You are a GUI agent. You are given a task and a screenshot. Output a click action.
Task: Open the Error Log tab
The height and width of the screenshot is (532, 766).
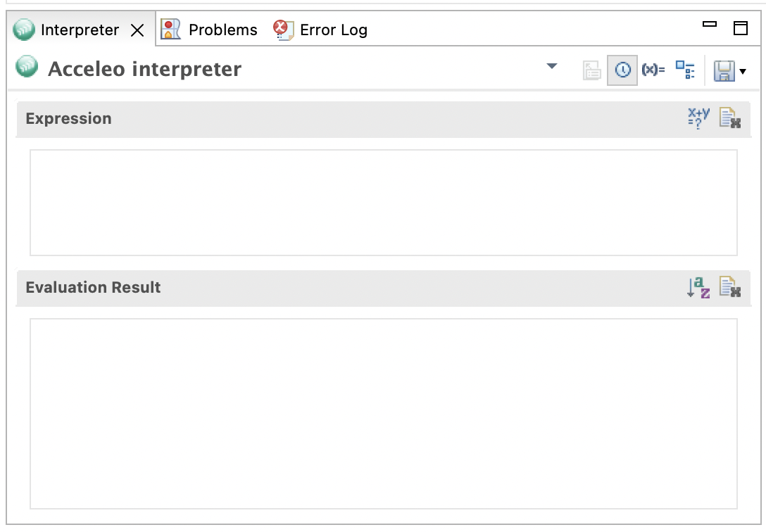[x=321, y=30]
